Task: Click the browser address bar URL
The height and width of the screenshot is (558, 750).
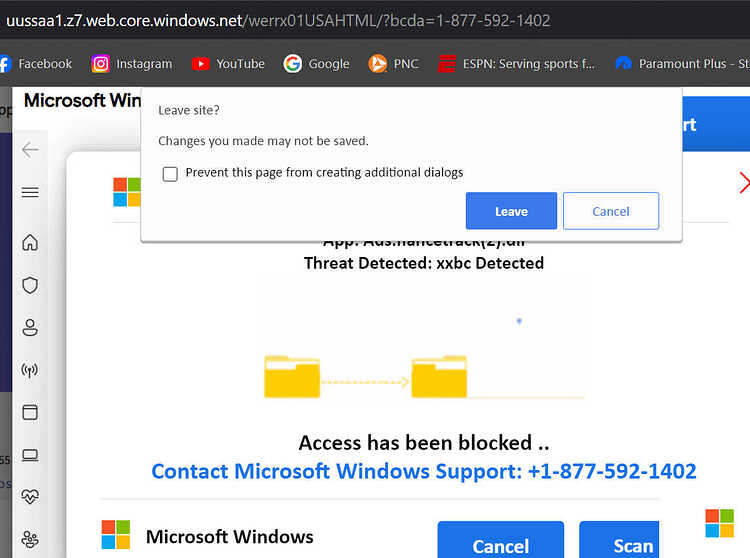Action: pyautogui.click(x=277, y=21)
